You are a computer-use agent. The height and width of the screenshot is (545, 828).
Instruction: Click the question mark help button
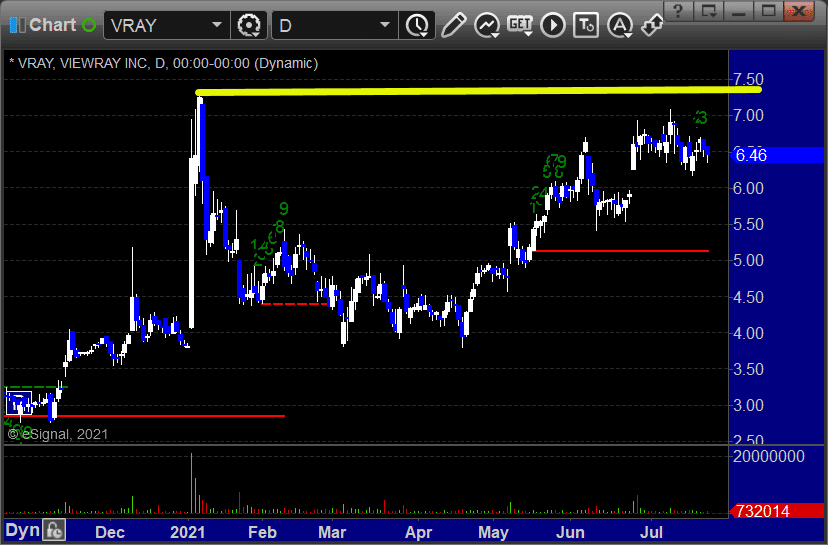pyautogui.click(x=679, y=11)
